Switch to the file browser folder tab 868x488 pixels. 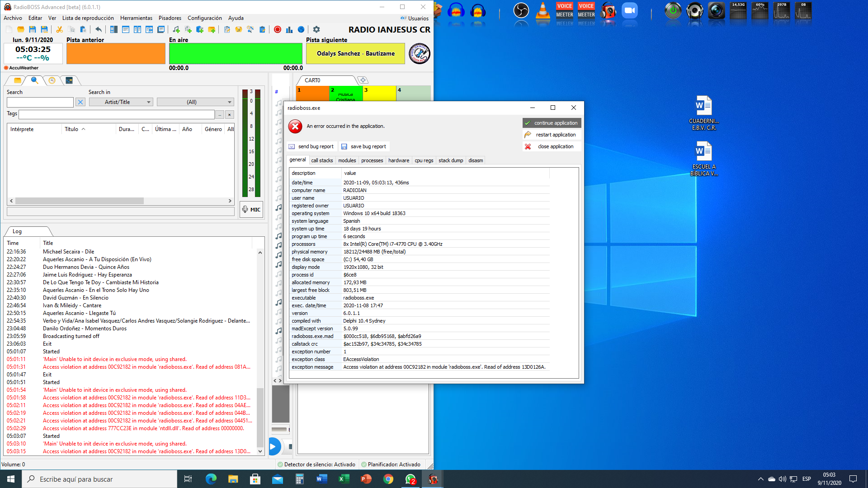pos(17,80)
